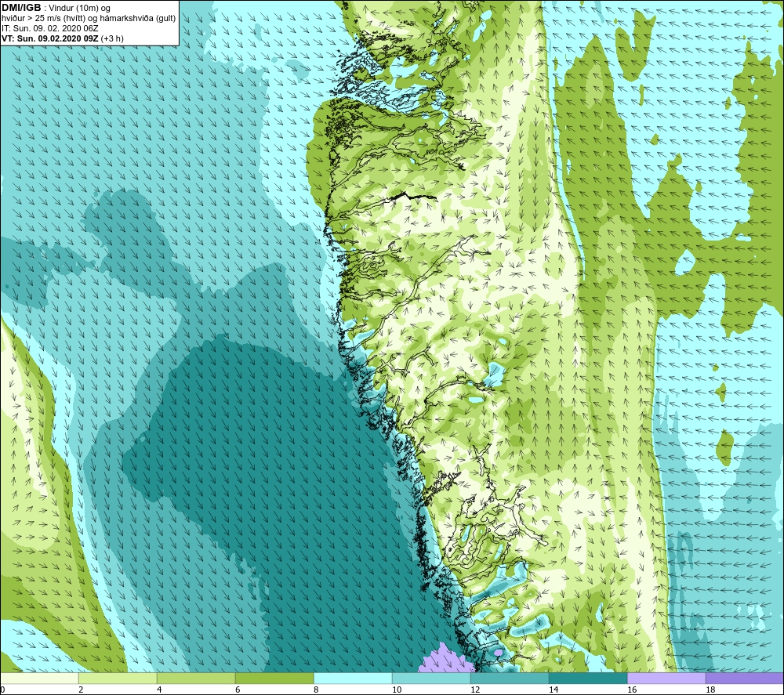Click the 14–16 m/s dark teal legend swatch
Screen dimensions: 784x695
588,679
